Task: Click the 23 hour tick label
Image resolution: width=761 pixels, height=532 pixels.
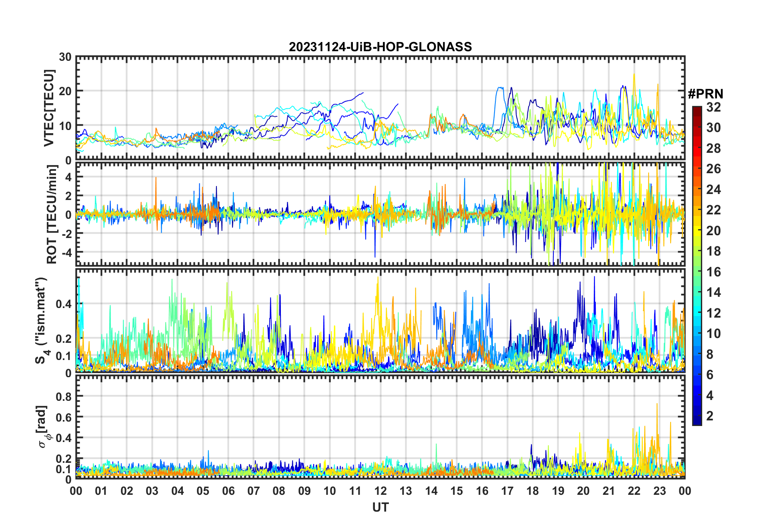Action: 659,491
